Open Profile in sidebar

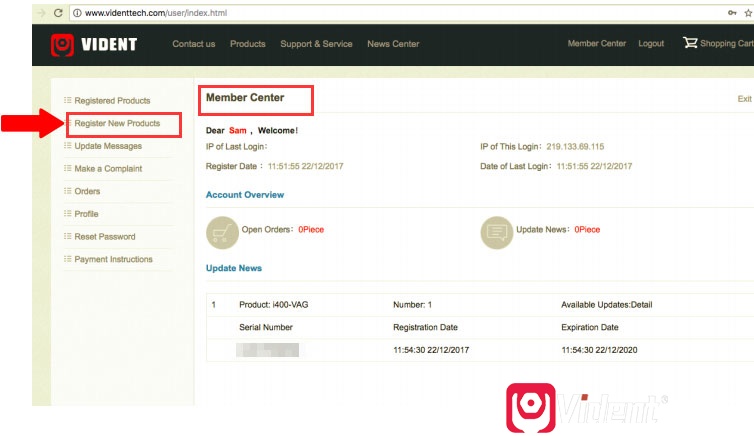tap(86, 214)
